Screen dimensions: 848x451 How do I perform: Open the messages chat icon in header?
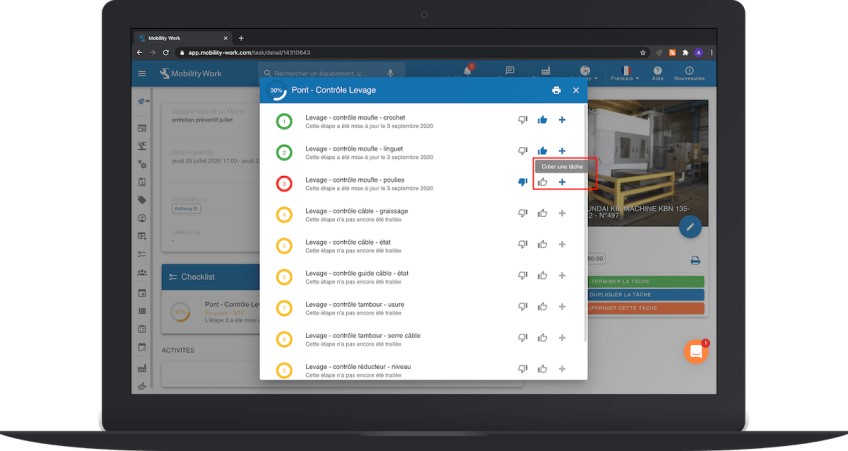point(509,71)
